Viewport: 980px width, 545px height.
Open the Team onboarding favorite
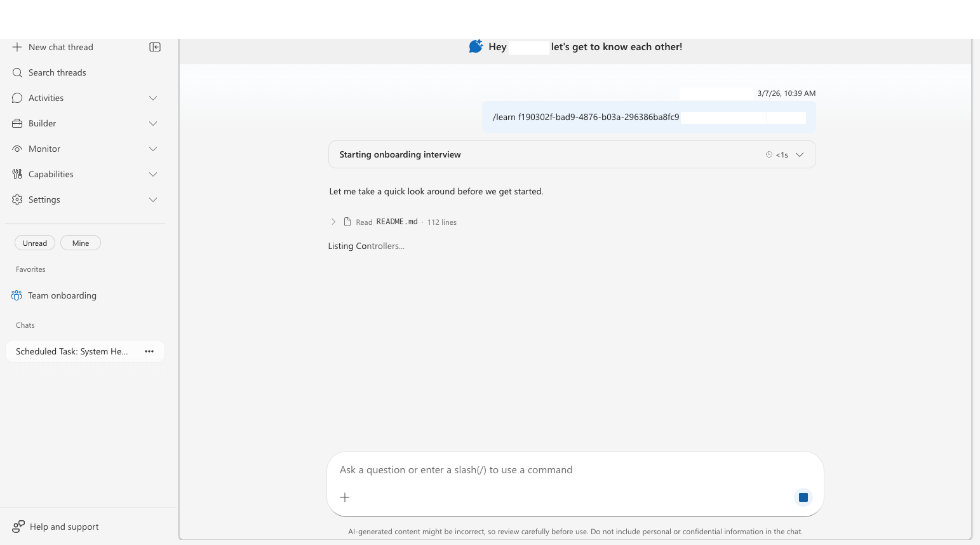tap(85, 295)
